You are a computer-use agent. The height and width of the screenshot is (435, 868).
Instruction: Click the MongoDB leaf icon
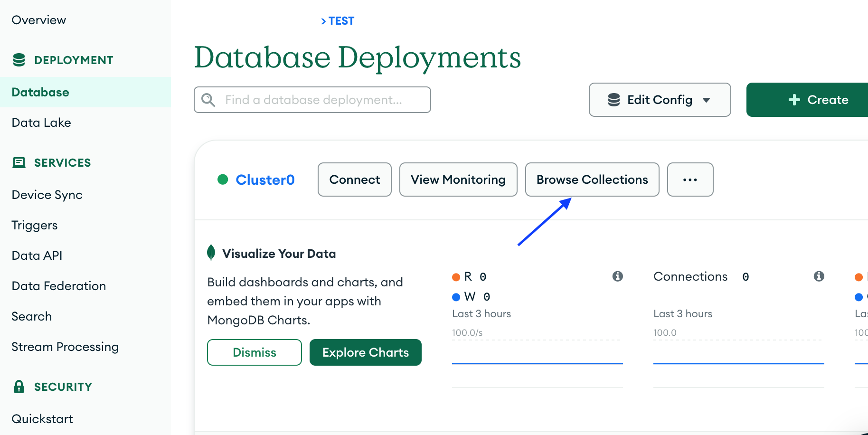pyautogui.click(x=211, y=253)
